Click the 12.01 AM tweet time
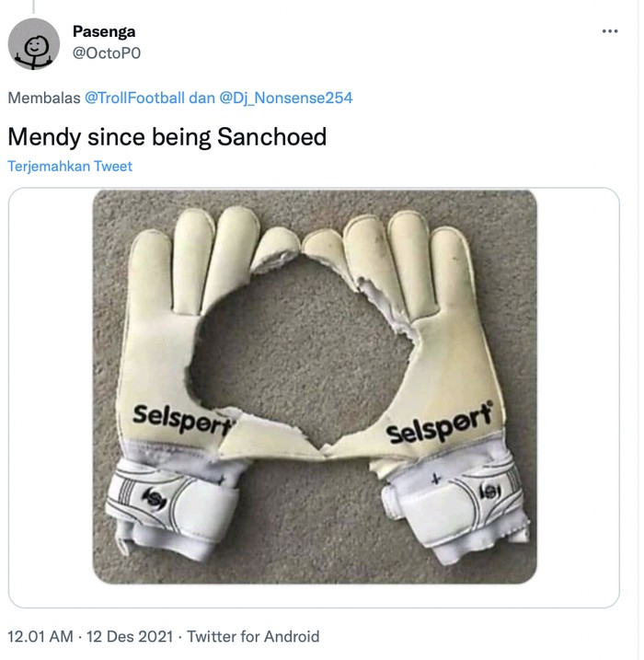The height and width of the screenshot is (660, 644). (x=40, y=636)
